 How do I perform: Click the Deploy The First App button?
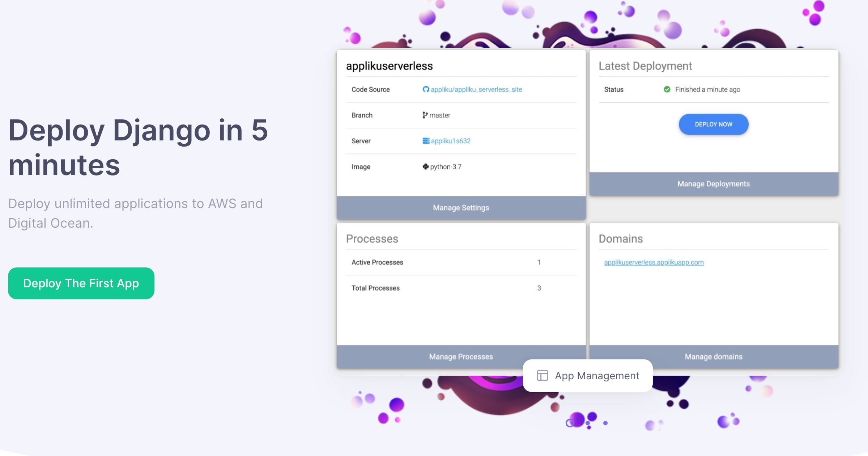pyautogui.click(x=81, y=283)
